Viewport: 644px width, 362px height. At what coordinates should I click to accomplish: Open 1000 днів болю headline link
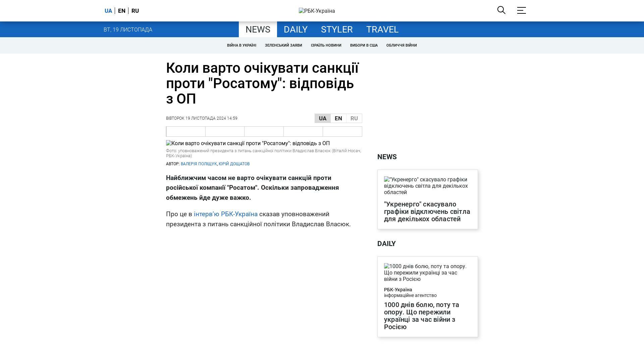(422, 316)
